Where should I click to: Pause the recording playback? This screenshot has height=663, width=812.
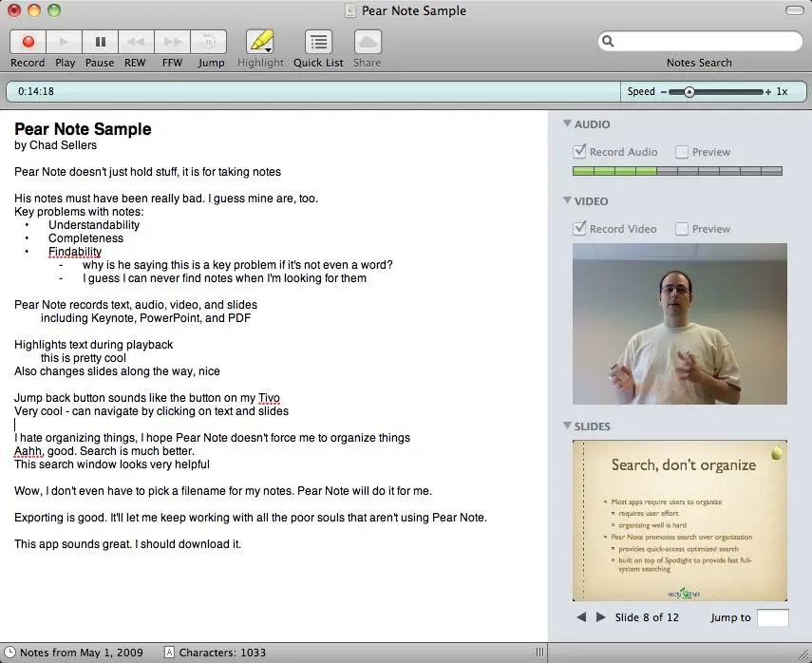[x=100, y=42]
